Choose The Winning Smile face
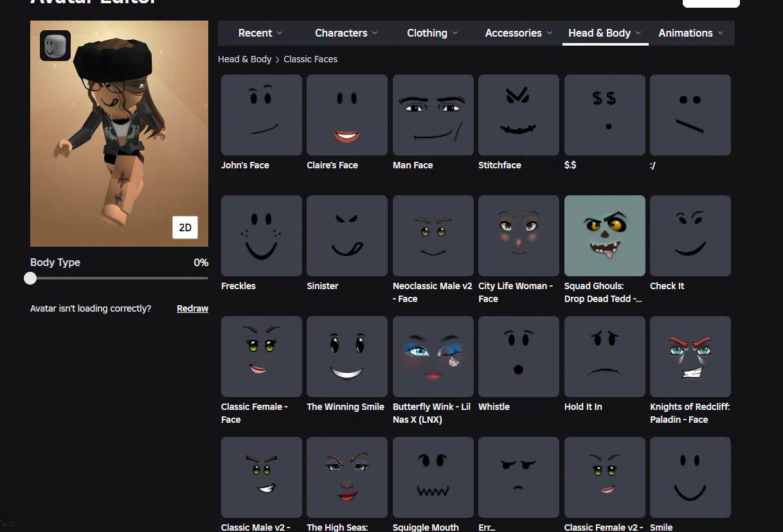Screen dimensions: 783x532 tap(346, 357)
